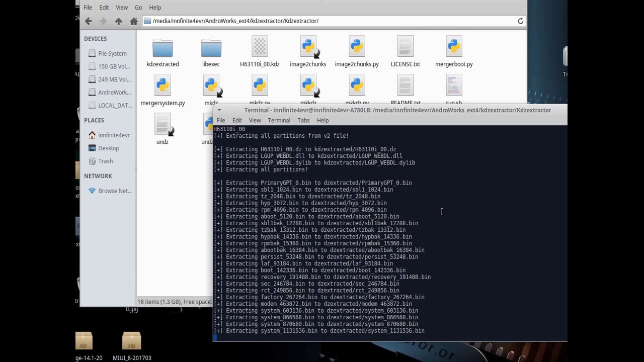The image size is (644, 362).
Task: Click file manager status bar item count
Action: click(x=174, y=302)
